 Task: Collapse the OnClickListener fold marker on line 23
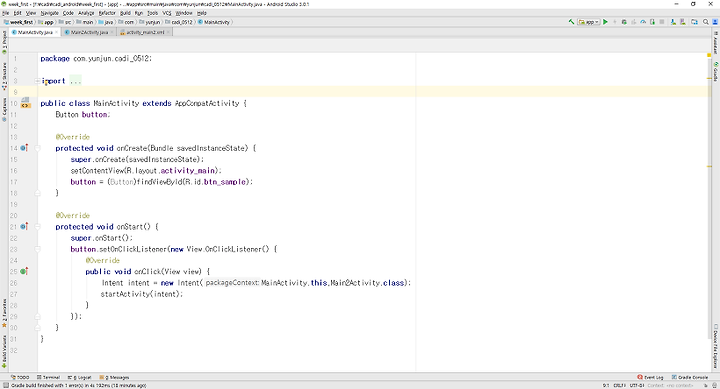point(38,249)
